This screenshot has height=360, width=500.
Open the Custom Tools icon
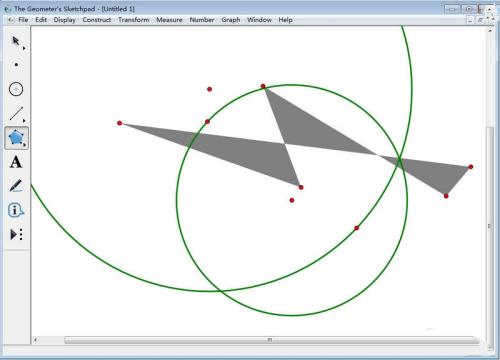[16, 235]
